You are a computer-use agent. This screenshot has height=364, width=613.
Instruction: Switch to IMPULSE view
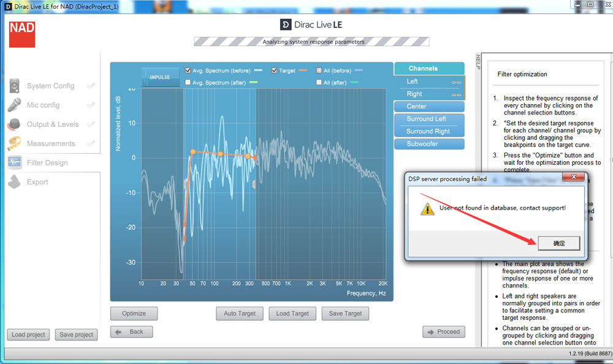pos(160,77)
